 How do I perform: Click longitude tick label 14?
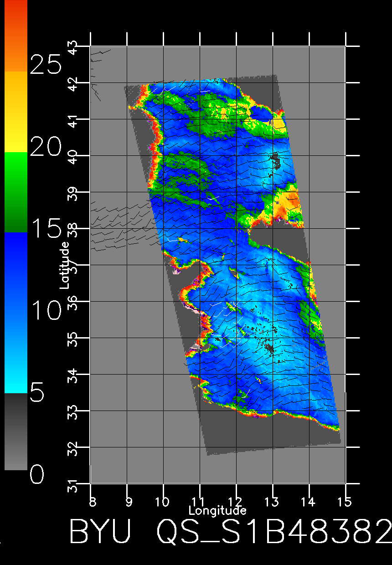point(309,502)
